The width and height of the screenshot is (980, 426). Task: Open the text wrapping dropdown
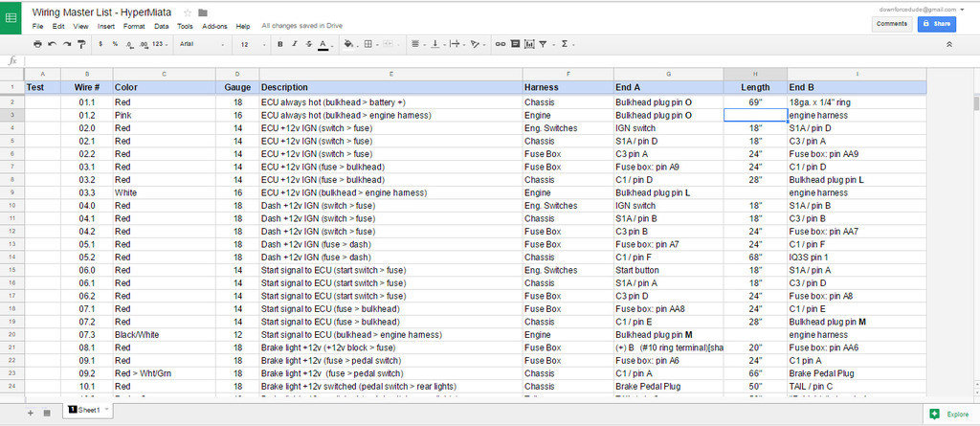click(x=457, y=44)
